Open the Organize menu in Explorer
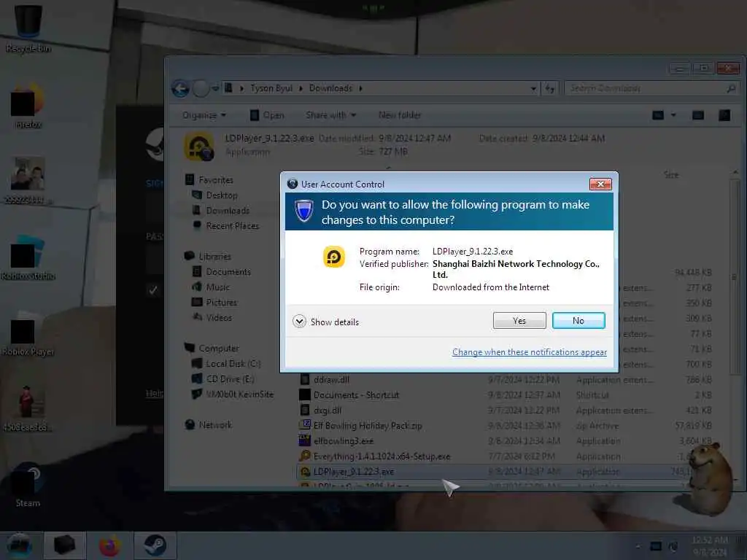Screen dimensions: 747x560 (x=204, y=115)
